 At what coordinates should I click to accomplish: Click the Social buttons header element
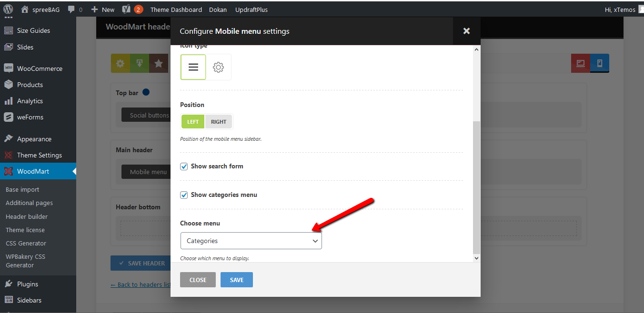pos(146,115)
